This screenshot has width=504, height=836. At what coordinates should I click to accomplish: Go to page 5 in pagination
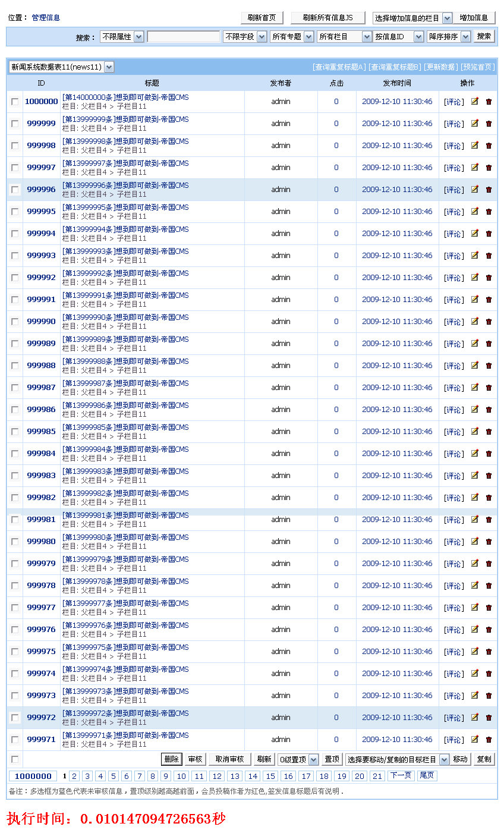pos(114,776)
